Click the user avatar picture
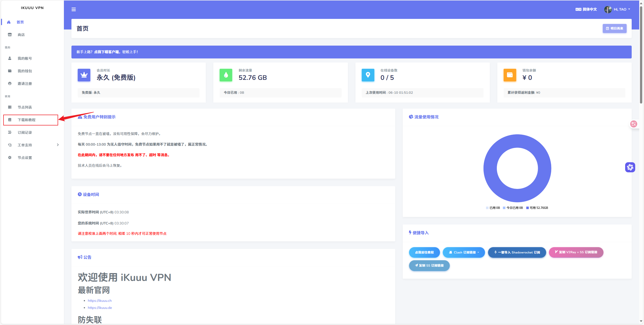 click(608, 9)
